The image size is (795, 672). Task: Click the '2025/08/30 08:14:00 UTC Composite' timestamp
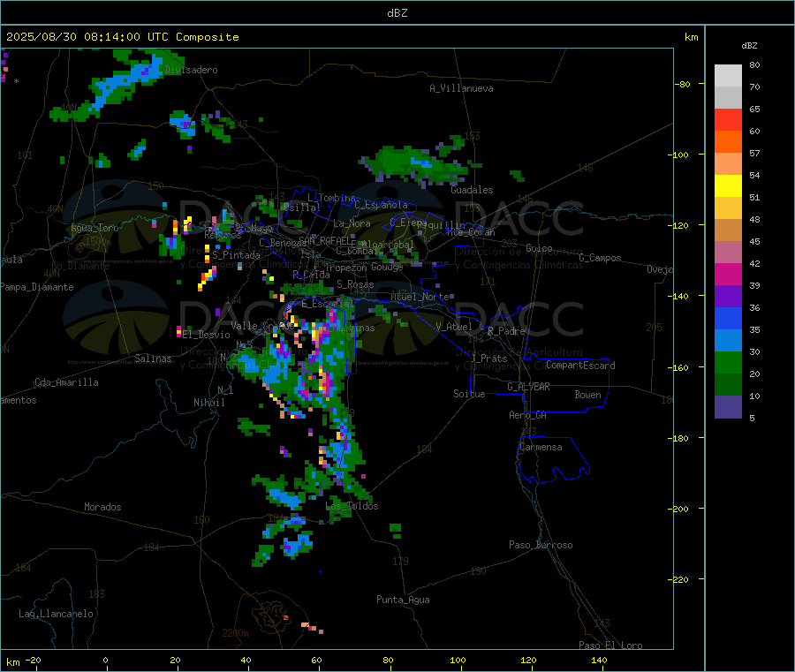[122, 37]
